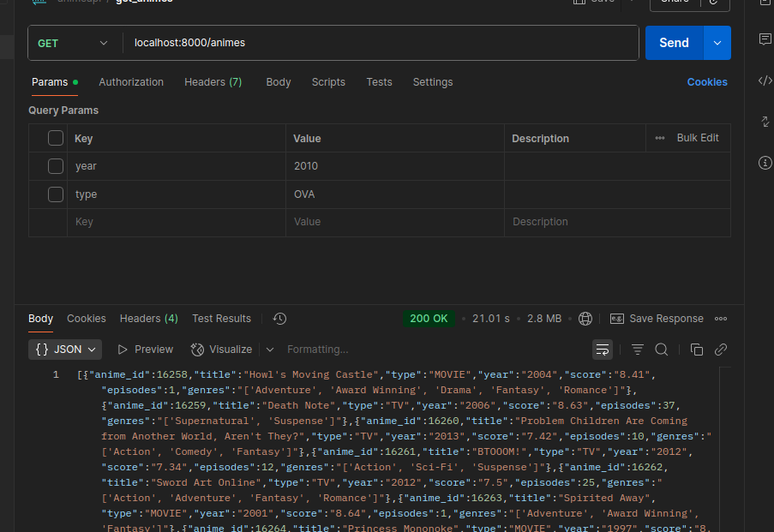Open the response Headers (4) tab
Image resolution: width=774 pixels, height=532 pixels.
point(148,319)
